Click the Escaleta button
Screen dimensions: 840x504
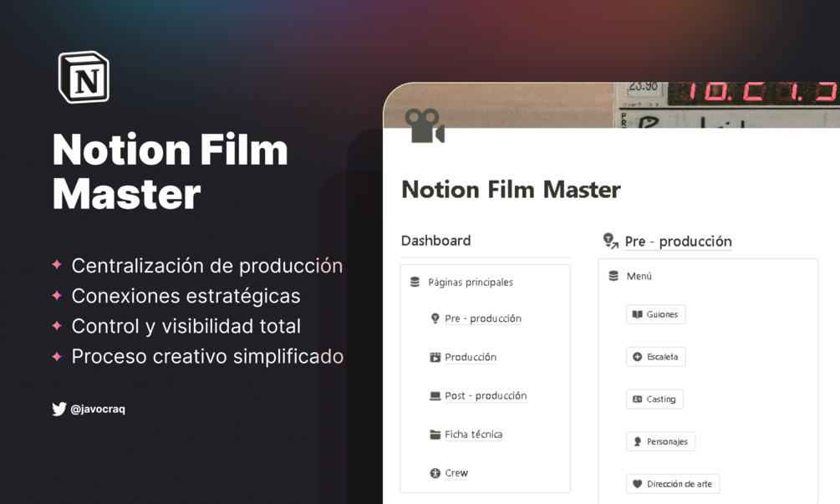click(656, 357)
